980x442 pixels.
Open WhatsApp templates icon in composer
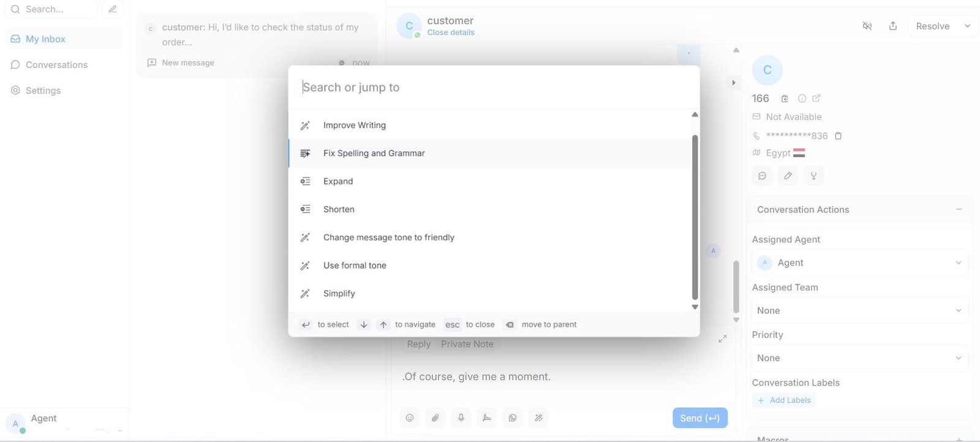[513, 418]
